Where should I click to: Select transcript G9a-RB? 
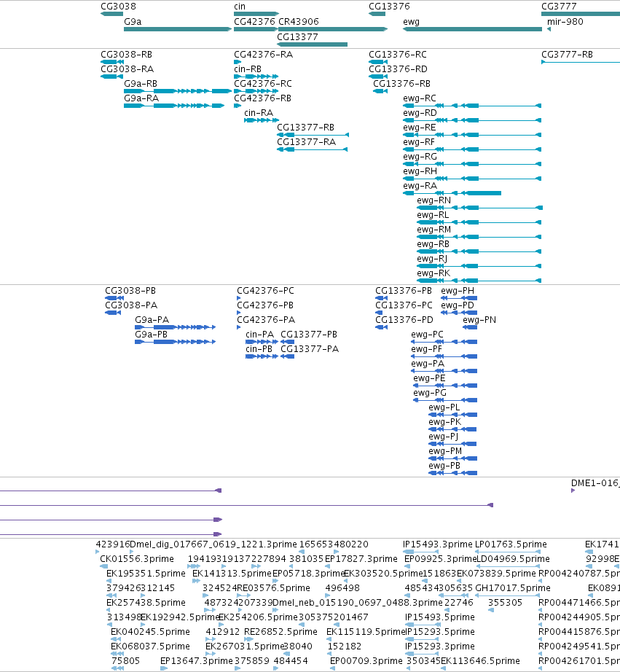[141, 84]
